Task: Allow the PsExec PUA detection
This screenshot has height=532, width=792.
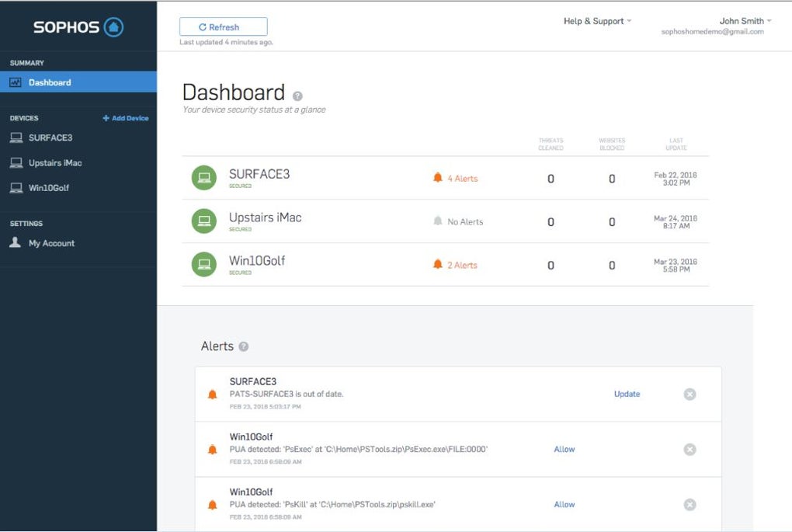Action: pyautogui.click(x=564, y=450)
